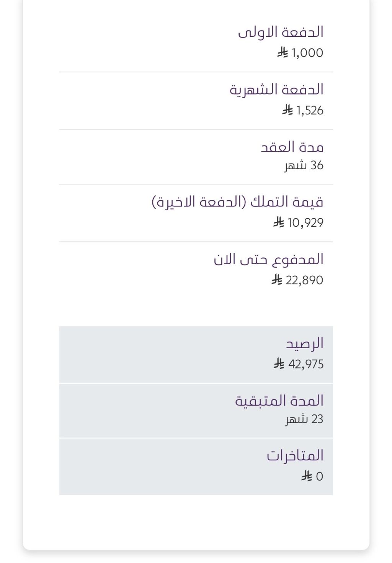Select the الدفعة الشهرية label
Image resolution: width=392 pixels, height=563 pixels.
(x=276, y=90)
